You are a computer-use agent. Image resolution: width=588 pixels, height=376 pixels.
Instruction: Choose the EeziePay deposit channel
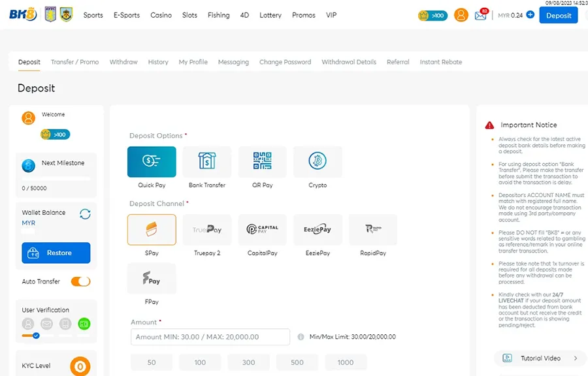318,230
